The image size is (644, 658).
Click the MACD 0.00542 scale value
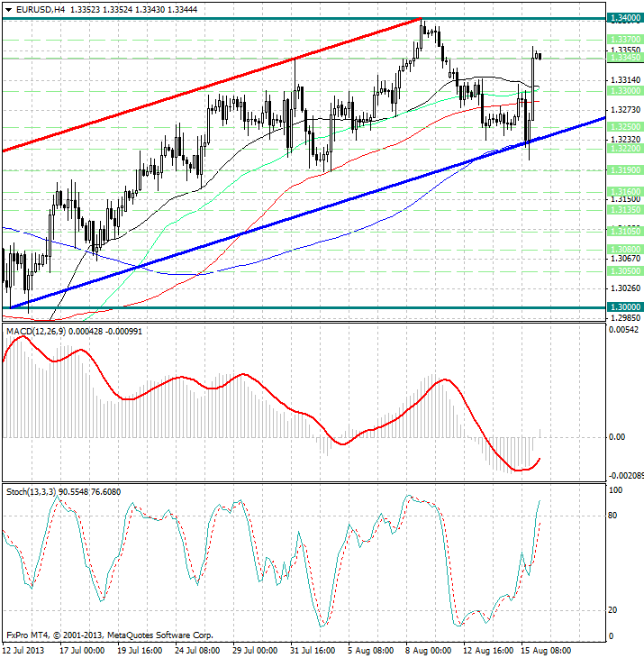coord(624,330)
